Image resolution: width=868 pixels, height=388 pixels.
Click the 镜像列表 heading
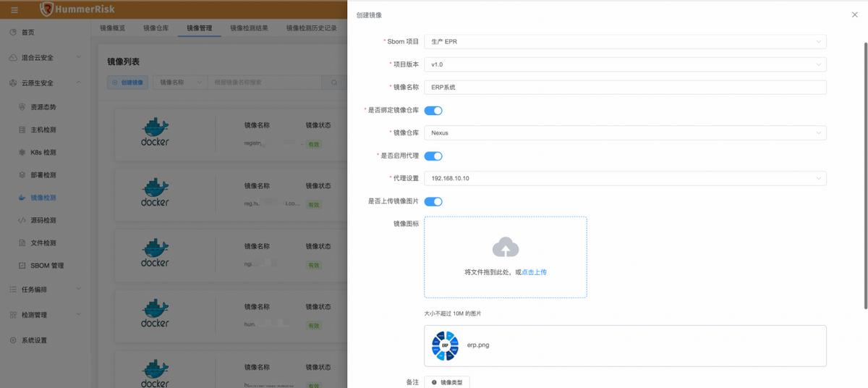pos(124,62)
